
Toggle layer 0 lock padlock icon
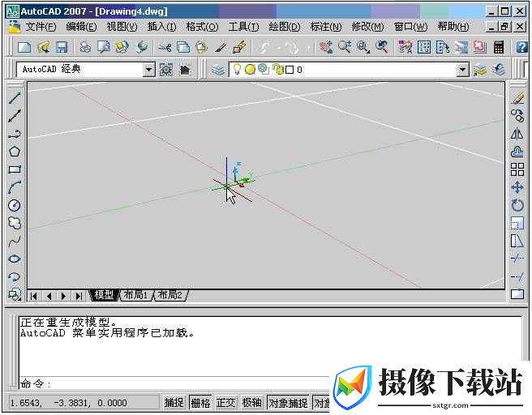pyautogui.click(x=278, y=69)
